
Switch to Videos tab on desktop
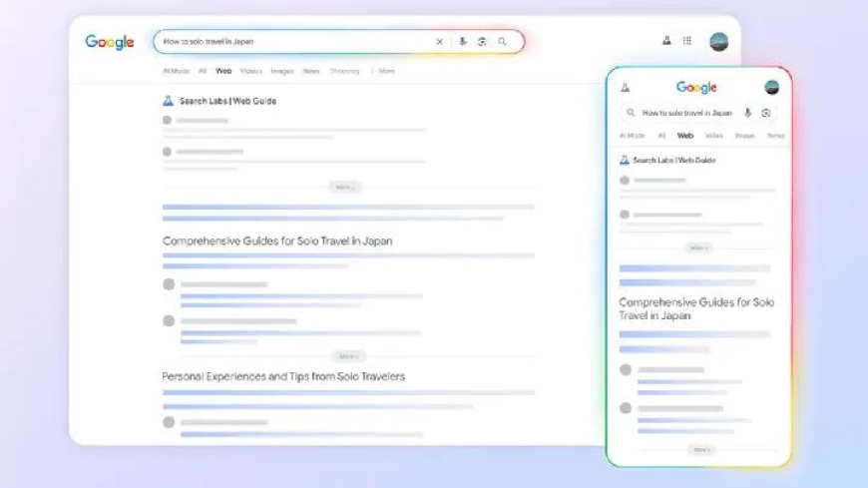pyautogui.click(x=250, y=71)
